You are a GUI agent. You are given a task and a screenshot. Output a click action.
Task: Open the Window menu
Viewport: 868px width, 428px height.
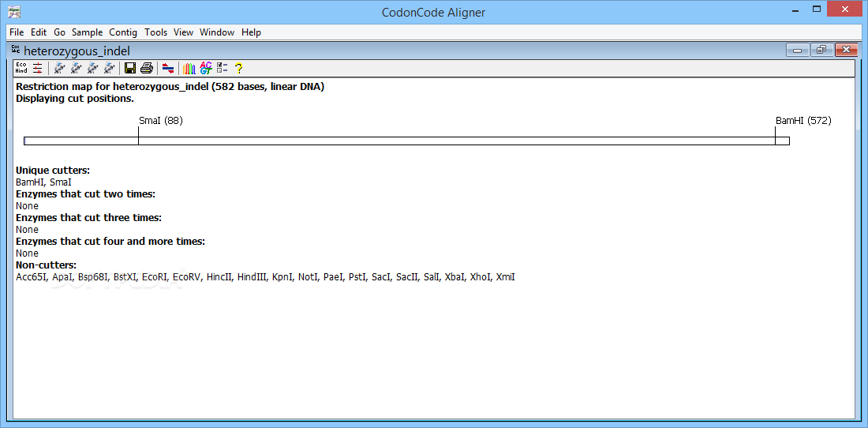217,32
